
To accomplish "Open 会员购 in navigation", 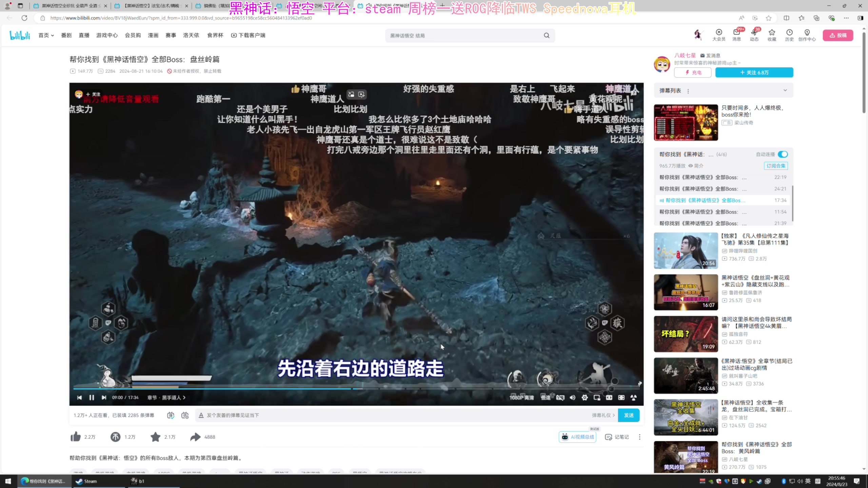I will click(133, 35).
